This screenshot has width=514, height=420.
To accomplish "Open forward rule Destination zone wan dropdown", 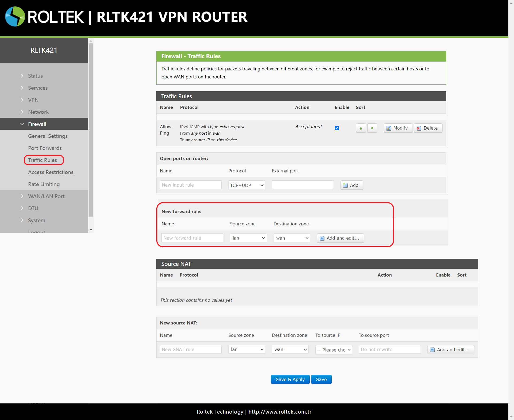I will [292, 238].
